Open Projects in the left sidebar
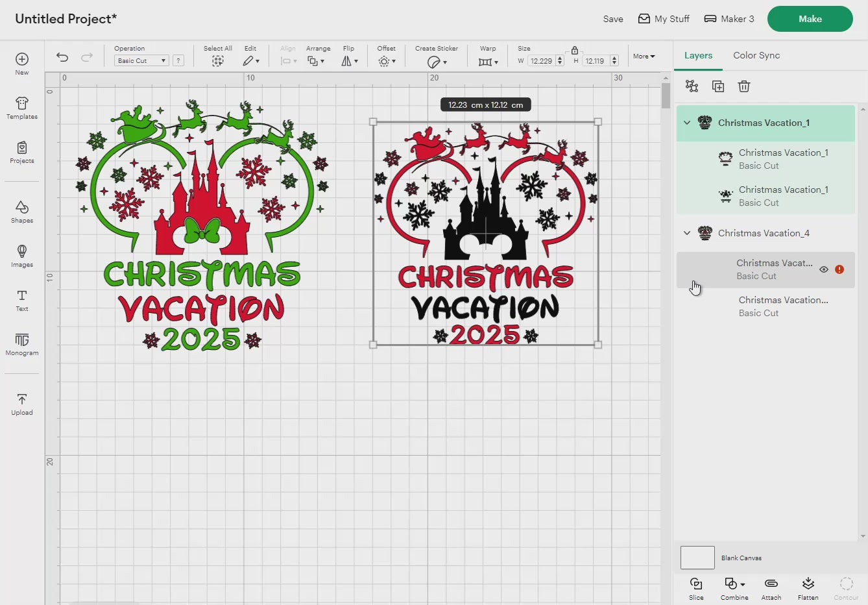The width and height of the screenshot is (868, 605). [x=22, y=152]
